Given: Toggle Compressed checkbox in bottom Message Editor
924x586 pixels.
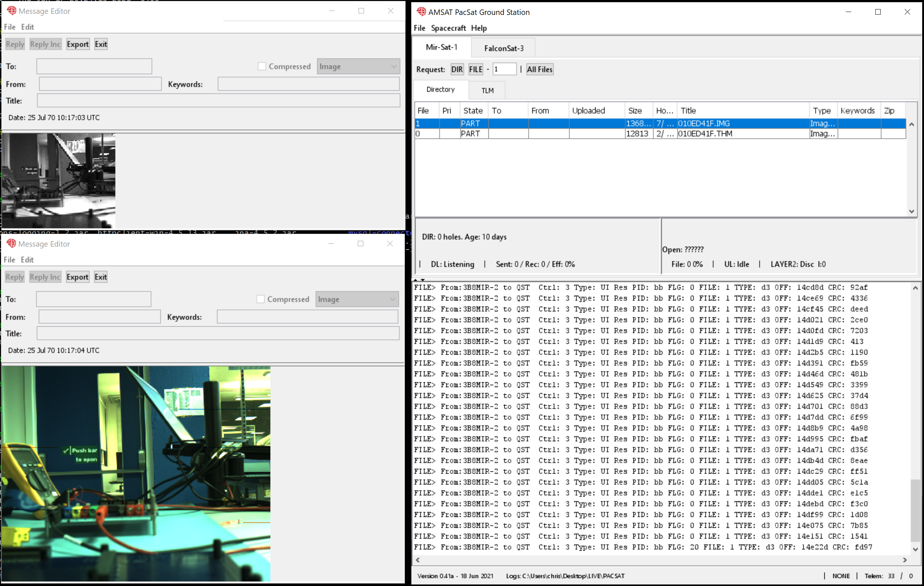Looking at the screenshot, I should point(261,299).
